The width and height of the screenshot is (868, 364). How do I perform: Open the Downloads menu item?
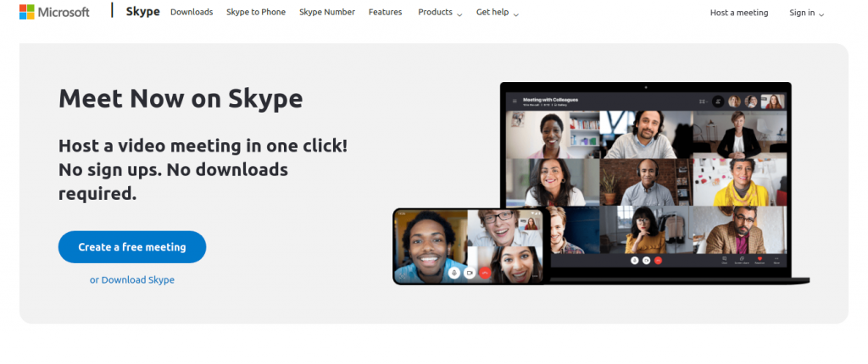tap(192, 12)
